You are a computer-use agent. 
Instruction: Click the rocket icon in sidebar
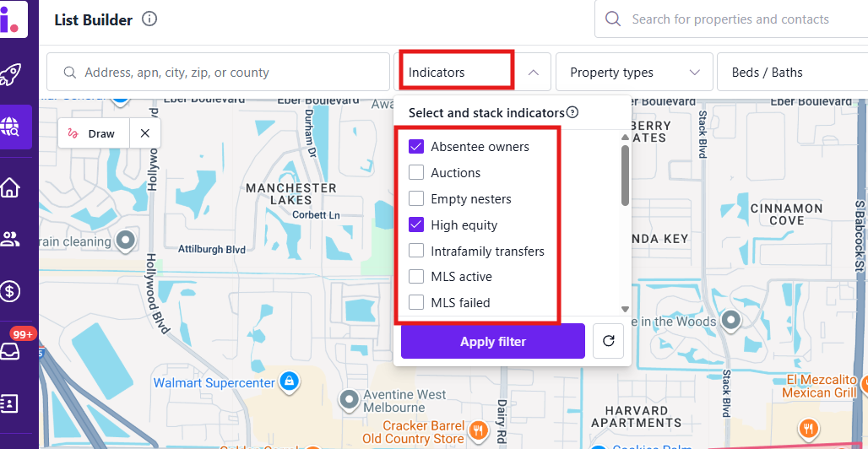click(12, 75)
